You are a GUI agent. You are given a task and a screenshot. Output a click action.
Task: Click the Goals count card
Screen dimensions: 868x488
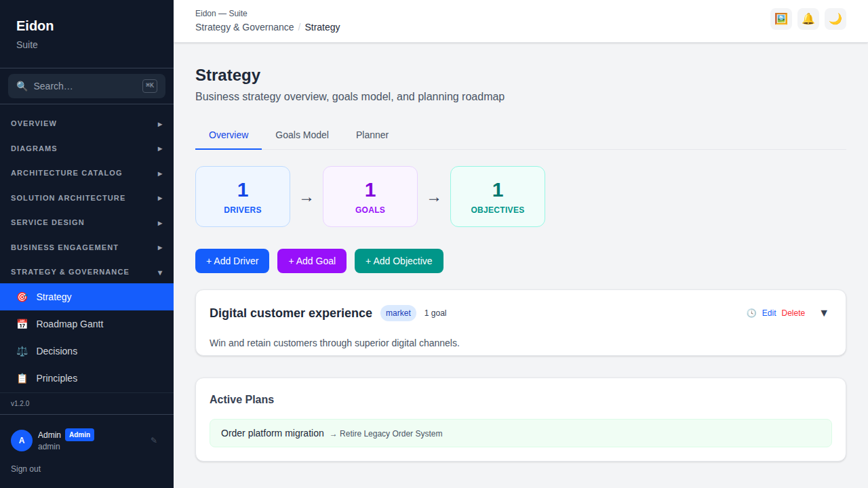click(370, 197)
